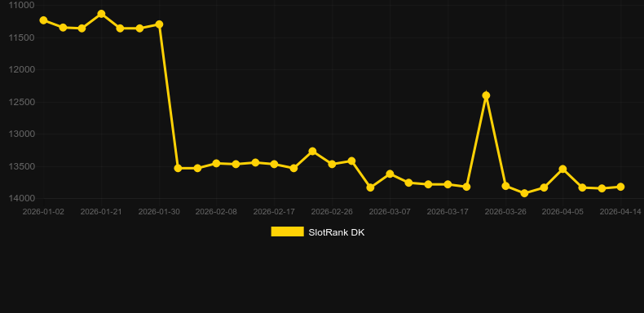This screenshot has width=644, height=313.
Task: Click the yellow SlotRank DK legend swatch
Action: click(288, 231)
